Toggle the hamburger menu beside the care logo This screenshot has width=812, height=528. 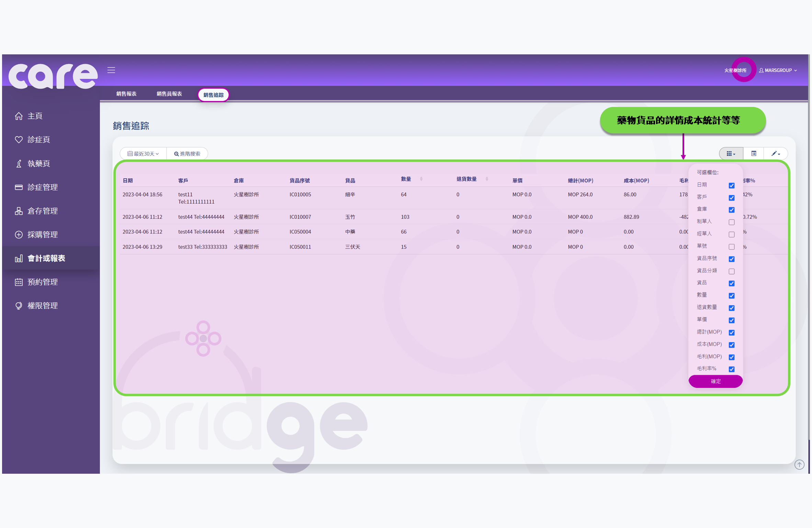click(111, 70)
